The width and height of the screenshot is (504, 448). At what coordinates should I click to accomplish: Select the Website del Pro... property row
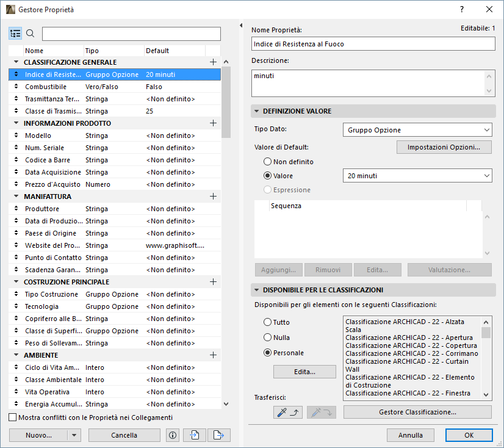tap(115, 245)
